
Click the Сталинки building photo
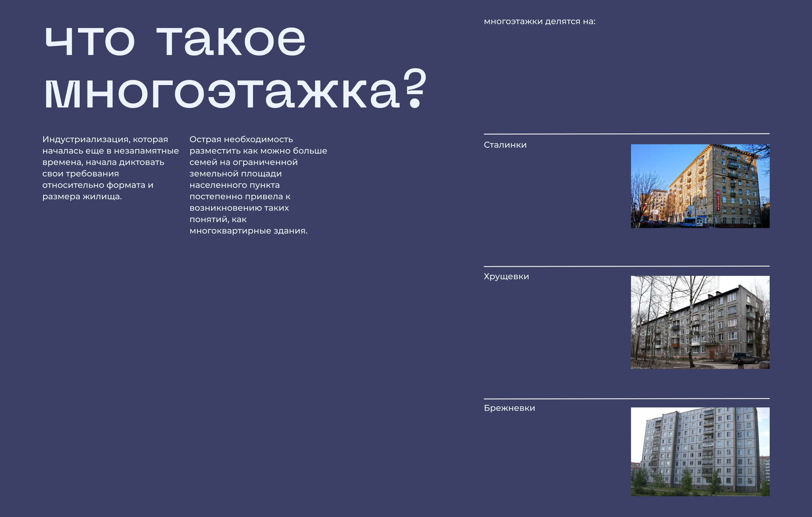700,186
